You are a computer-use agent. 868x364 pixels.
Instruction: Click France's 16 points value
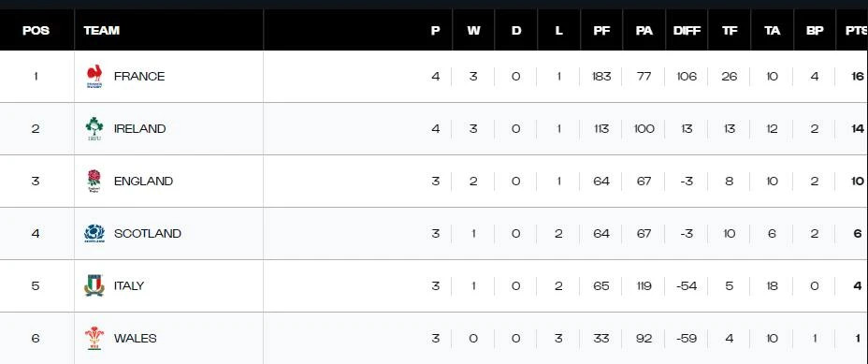(858, 77)
